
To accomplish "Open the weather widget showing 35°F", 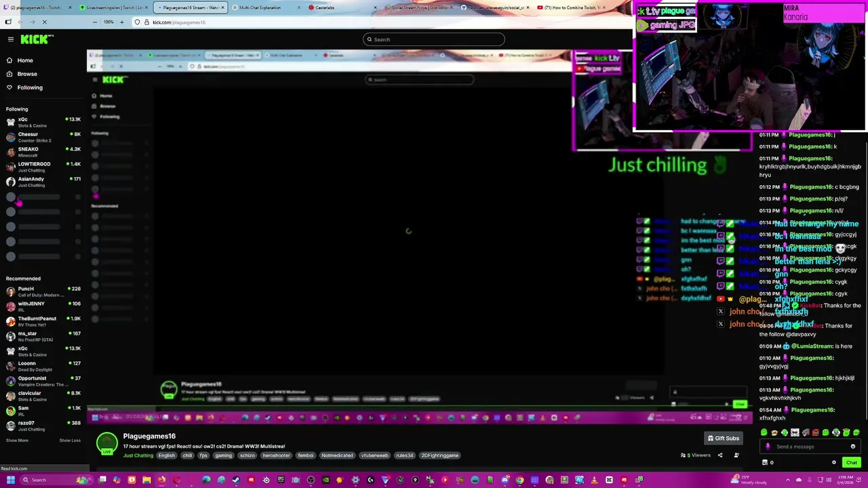I will tap(749, 480).
